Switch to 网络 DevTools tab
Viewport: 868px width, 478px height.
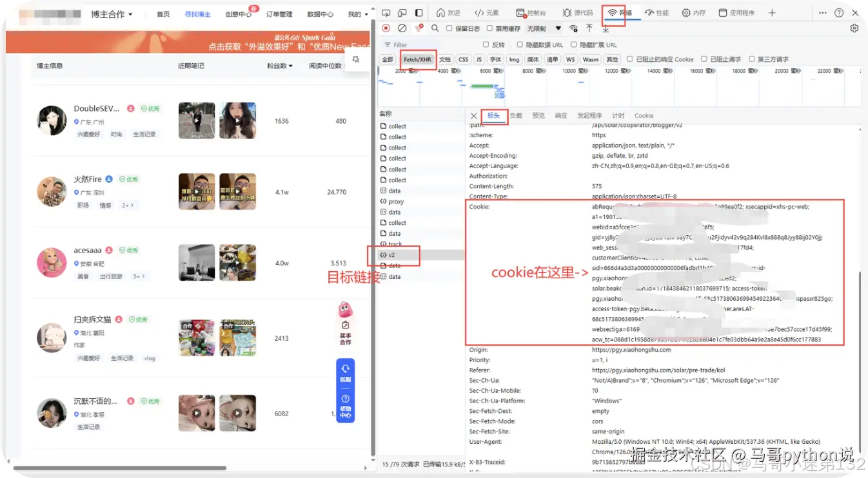pos(620,13)
